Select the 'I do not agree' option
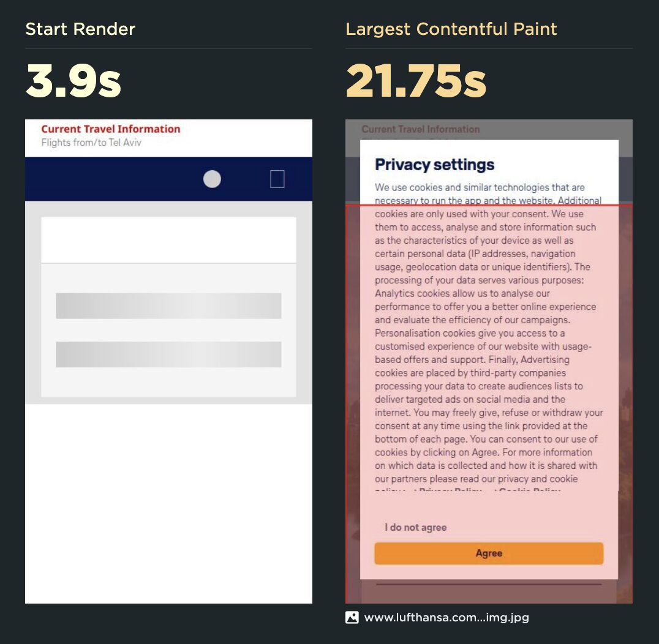 pyautogui.click(x=416, y=527)
